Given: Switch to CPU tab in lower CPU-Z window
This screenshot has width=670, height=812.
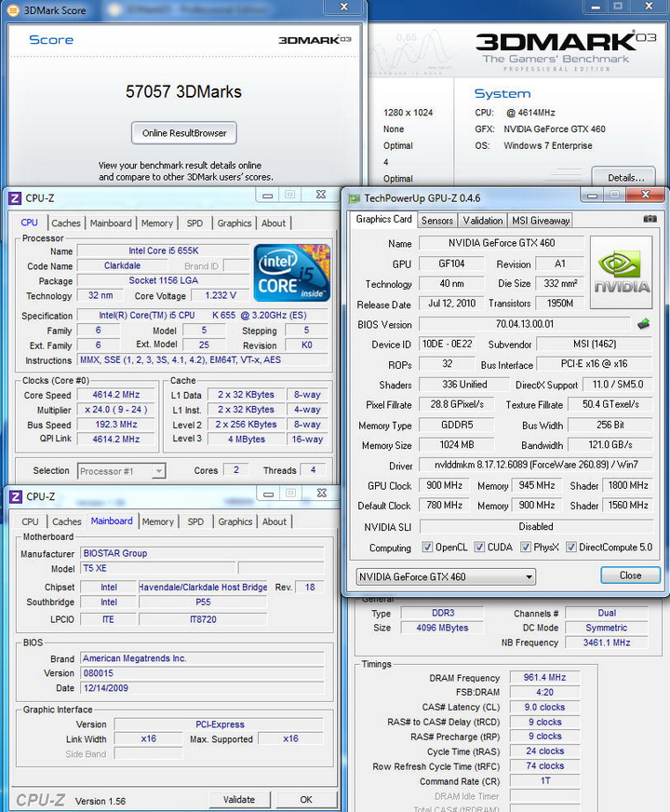Looking at the screenshot, I should click(30, 522).
